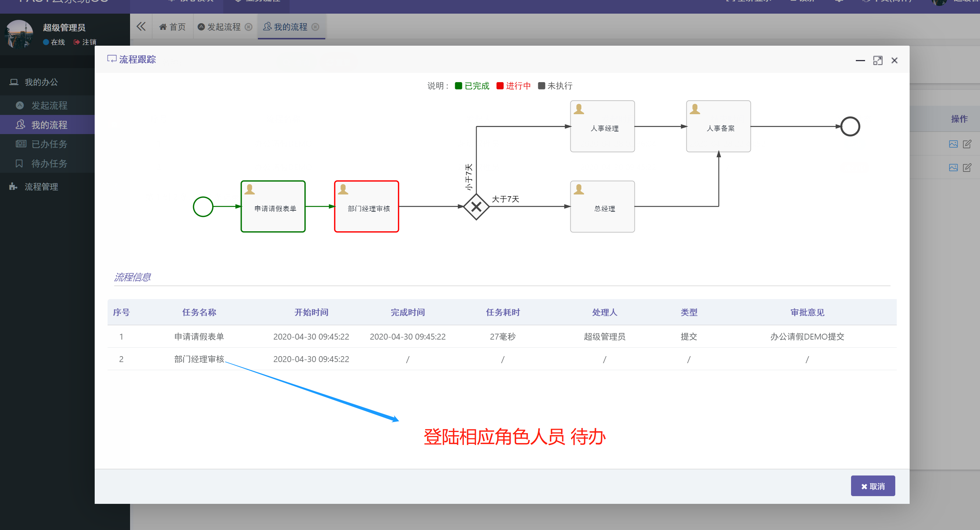Screen dimensions: 980x530
Task: Click the green 已完成 legend swatch
Action: (x=458, y=86)
